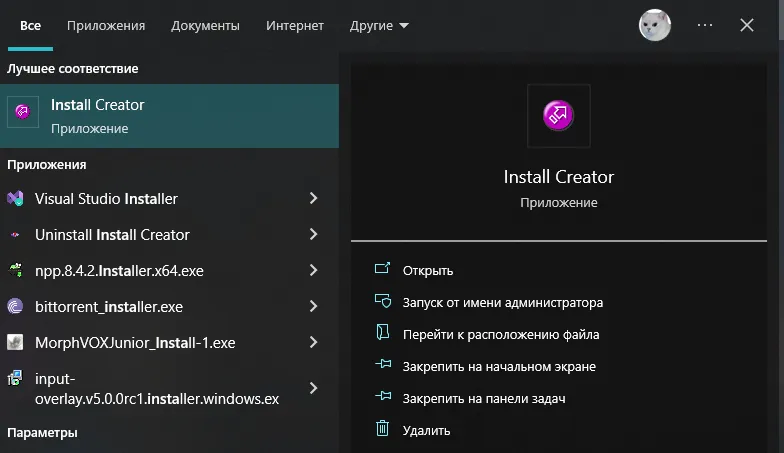Choose Перейти к расположению файла
The width and height of the screenshot is (784, 453).
coord(500,334)
